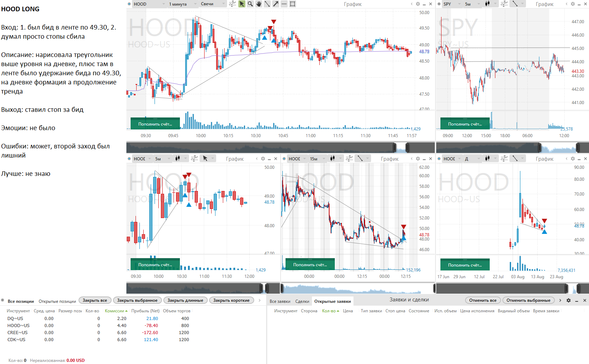Select the horizontal line tool in HOOD 1-minute chart

pos(284,4)
